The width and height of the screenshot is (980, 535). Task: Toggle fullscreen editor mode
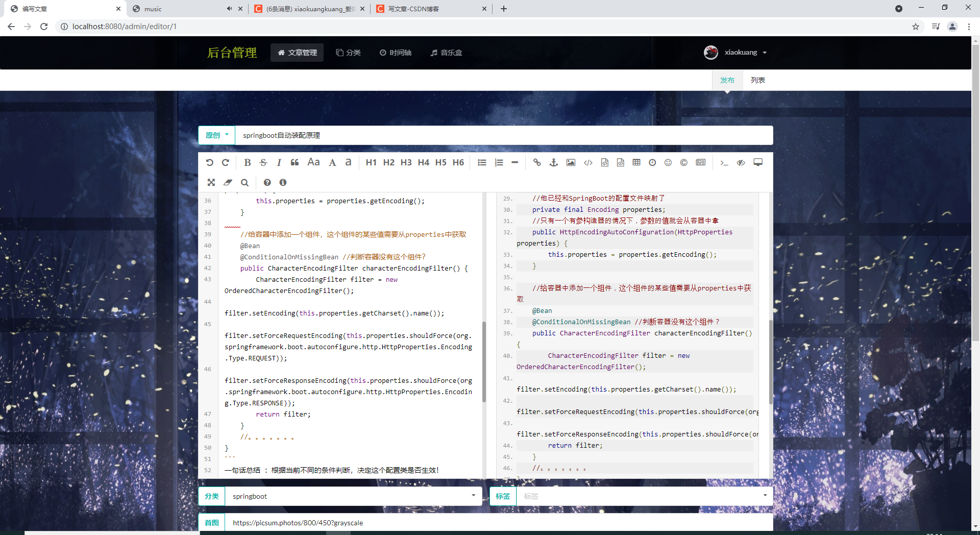coord(211,182)
